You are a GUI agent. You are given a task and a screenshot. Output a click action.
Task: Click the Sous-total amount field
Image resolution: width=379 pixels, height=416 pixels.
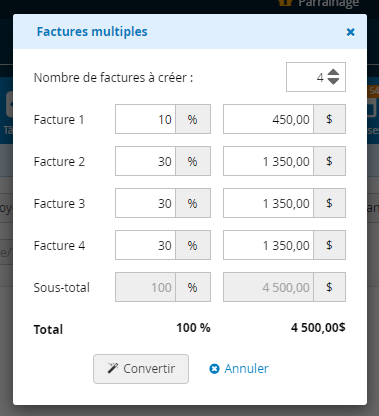click(x=268, y=287)
